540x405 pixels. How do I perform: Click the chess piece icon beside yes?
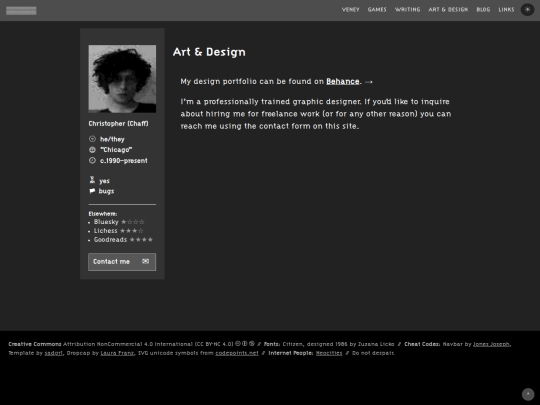(x=92, y=180)
